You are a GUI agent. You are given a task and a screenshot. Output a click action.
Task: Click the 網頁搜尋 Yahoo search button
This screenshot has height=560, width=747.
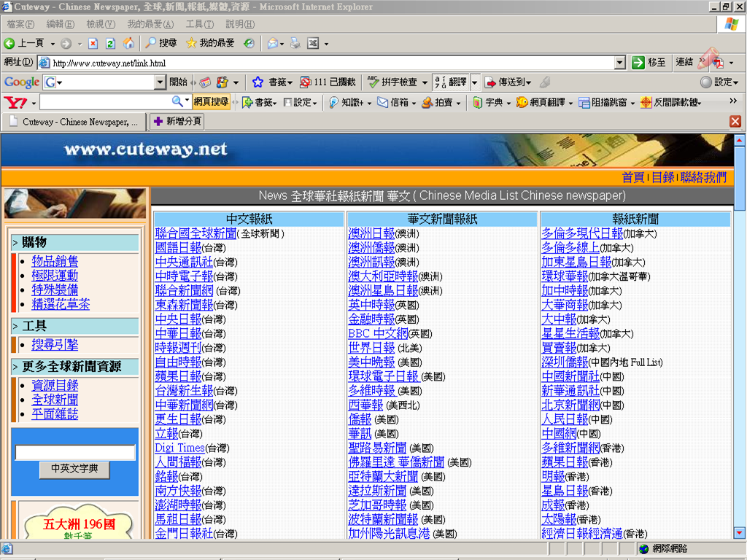(211, 102)
